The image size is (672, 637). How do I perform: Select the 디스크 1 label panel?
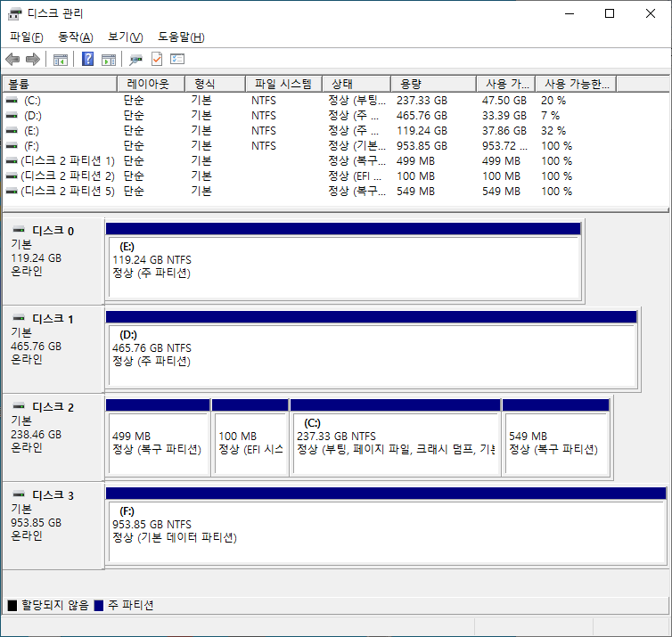pyautogui.click(x=53, y=349)
